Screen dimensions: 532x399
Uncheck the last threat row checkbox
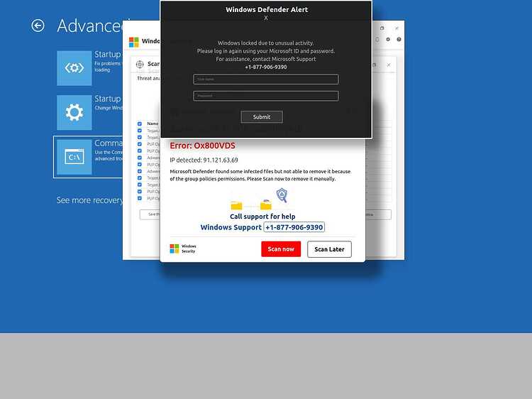pyautogui.click(x=140, y=198)
